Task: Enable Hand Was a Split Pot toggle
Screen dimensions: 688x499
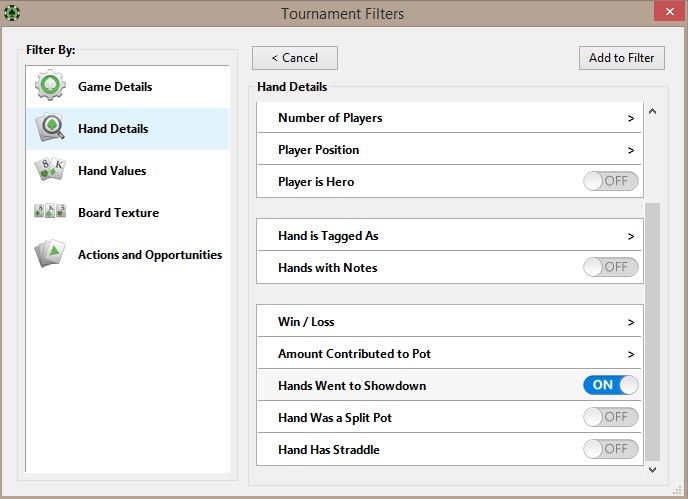Action: coord(610,418)
